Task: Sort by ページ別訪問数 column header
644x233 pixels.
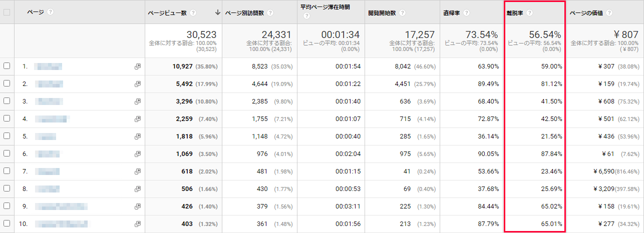Action: 245,13
